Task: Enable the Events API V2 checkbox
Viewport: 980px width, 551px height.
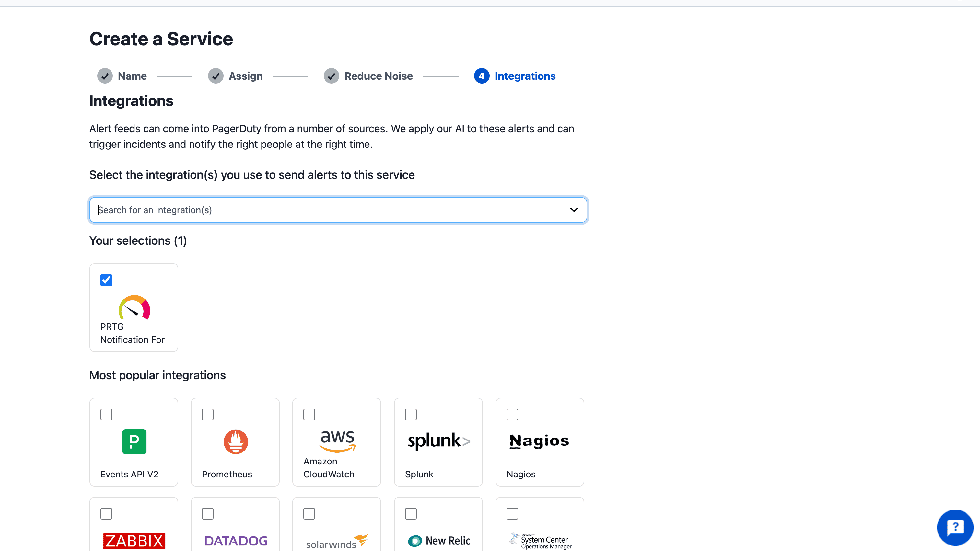Action: click(106, 415)
